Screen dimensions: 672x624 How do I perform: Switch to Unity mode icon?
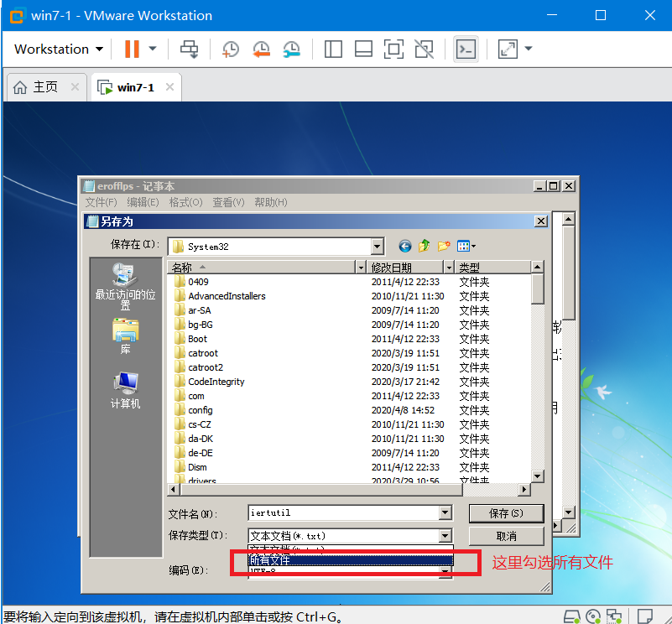pyautogui.click(x=425, y=49)
